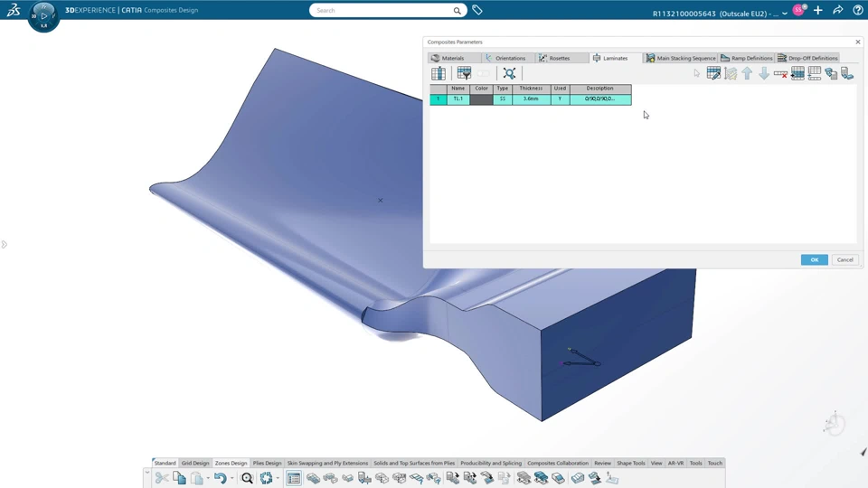Switch to the Standard action bar tab
Viewport: 868px width, 488px height.
165,463
